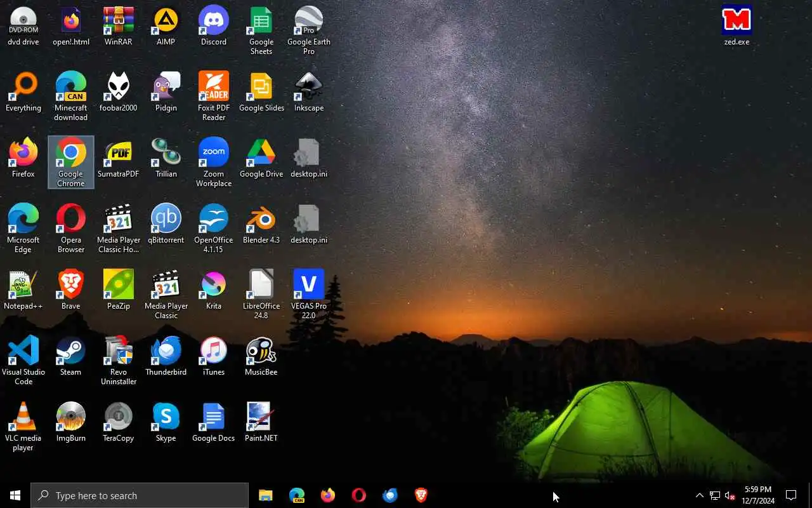Open File Explorer from the taskbar

coord(265,495)
